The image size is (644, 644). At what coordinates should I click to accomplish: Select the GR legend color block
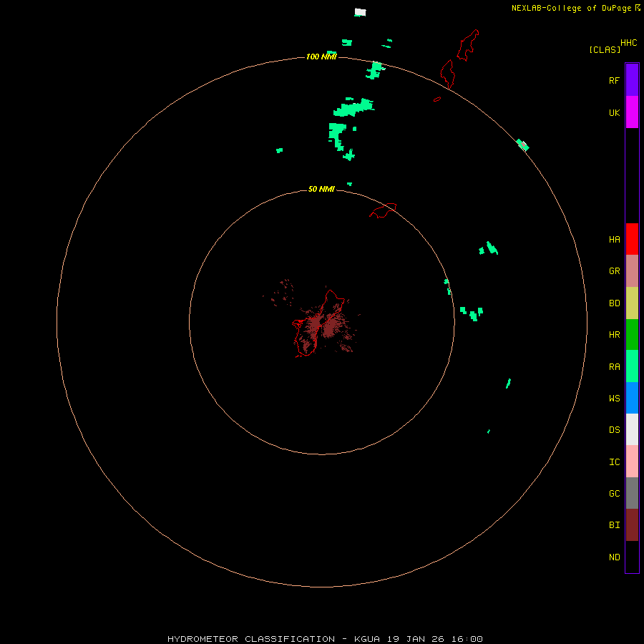pos(632,271)
